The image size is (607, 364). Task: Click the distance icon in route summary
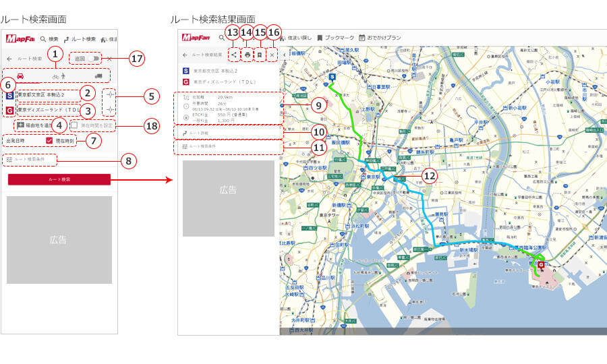point(186,98)
